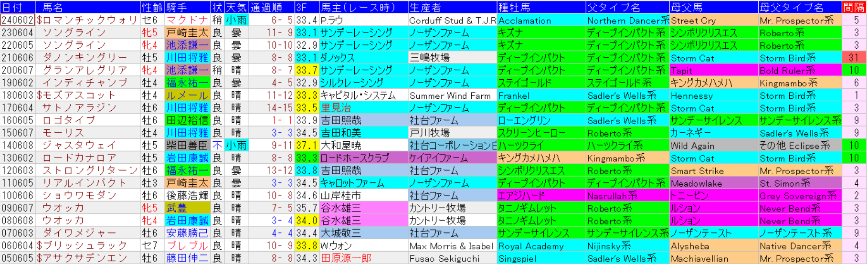Select the 種牡馬 column header
The width and height of the screenshot is (868, 264).
[x=541, y=7]
